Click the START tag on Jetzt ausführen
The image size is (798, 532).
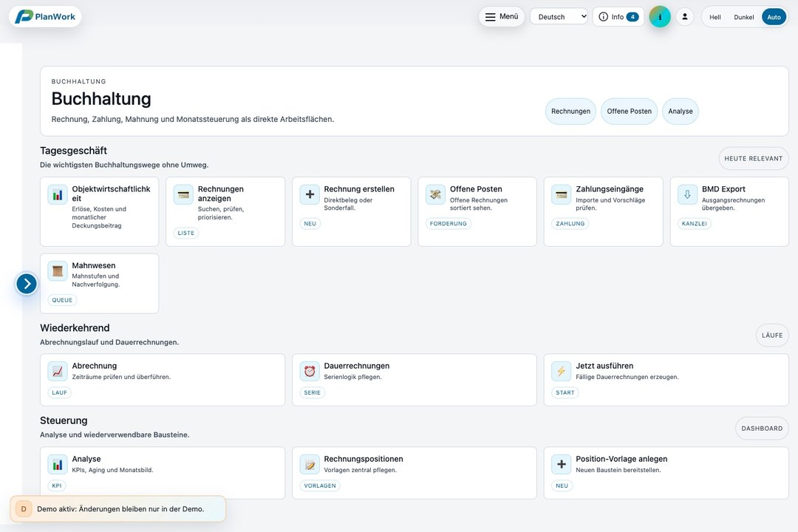(565, 392)
